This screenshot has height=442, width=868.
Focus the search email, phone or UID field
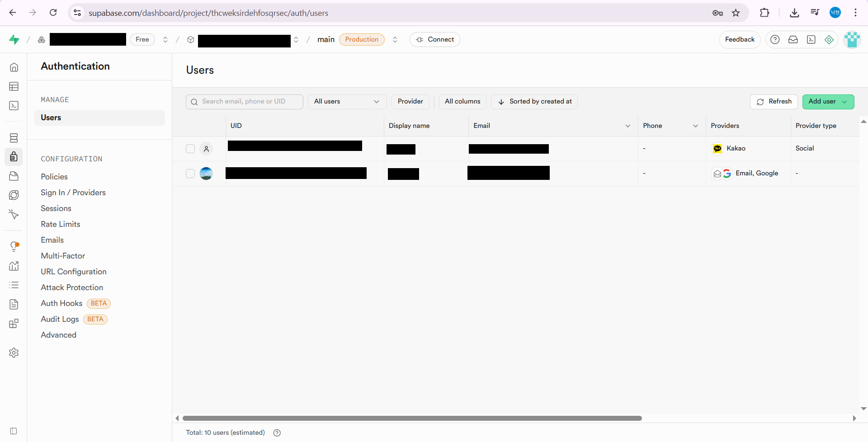point(249,102)
